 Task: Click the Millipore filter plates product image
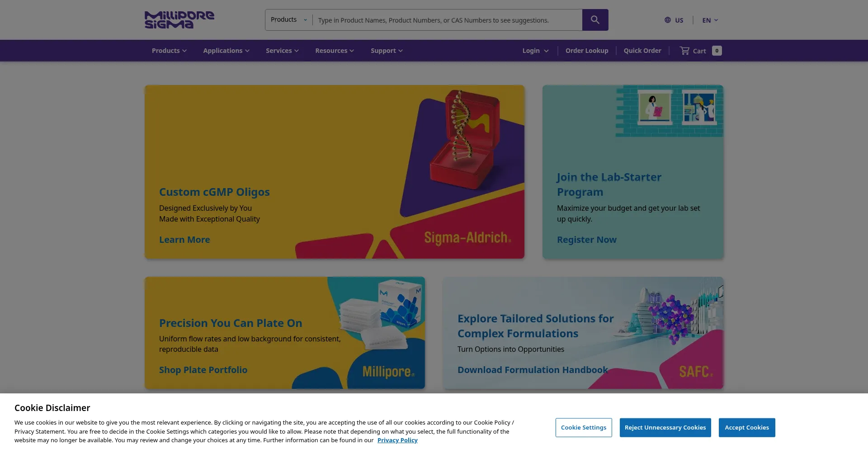click(382, 317)
